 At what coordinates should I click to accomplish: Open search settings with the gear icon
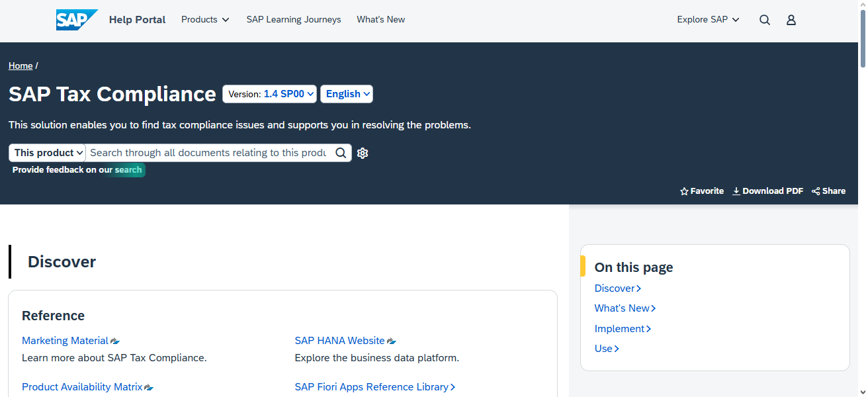coord(362,153)
